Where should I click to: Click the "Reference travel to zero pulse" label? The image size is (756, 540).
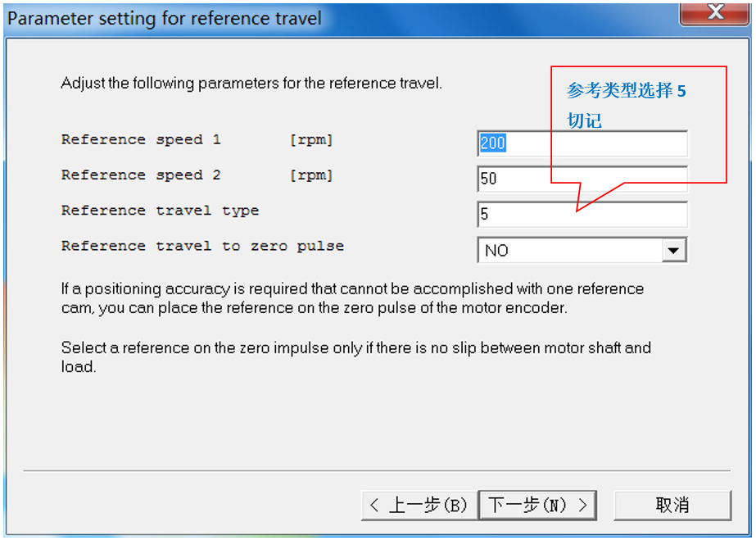coord(202,246)
